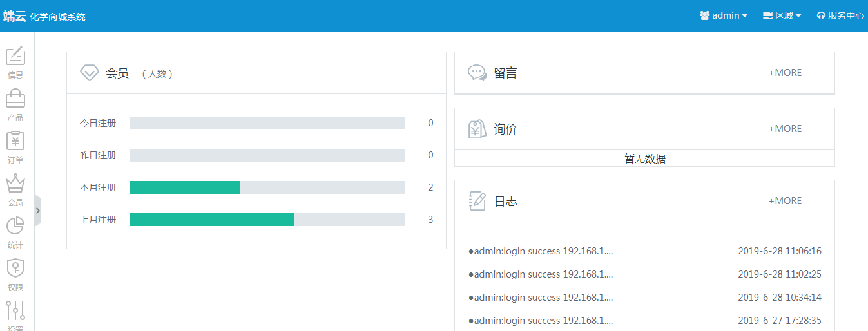Click the 留言 chat bubble icon
Screen dimensions: 868x331
point(477,73)
